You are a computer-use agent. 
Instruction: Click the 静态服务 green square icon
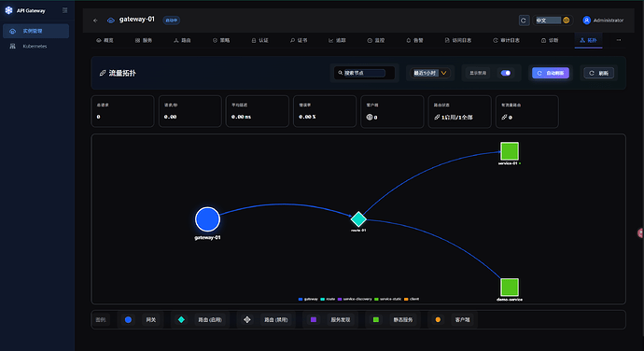[x=376, y=320]
